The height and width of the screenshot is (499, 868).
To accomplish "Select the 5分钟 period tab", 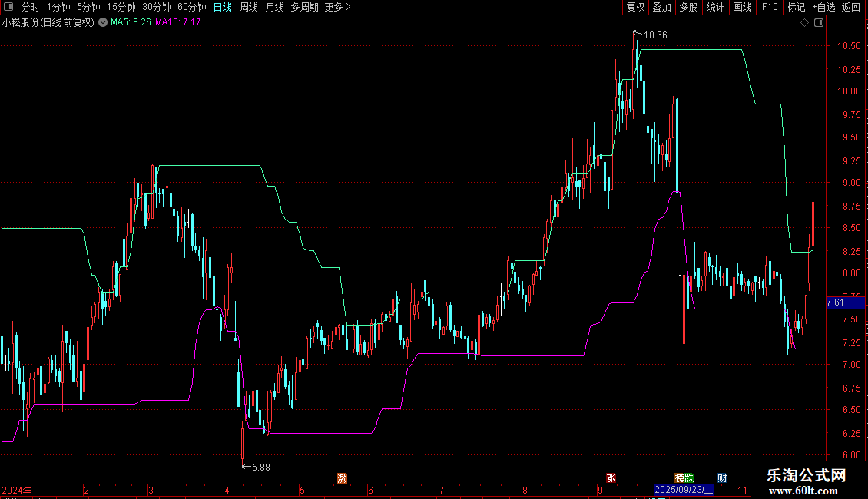I will (88, 7).
